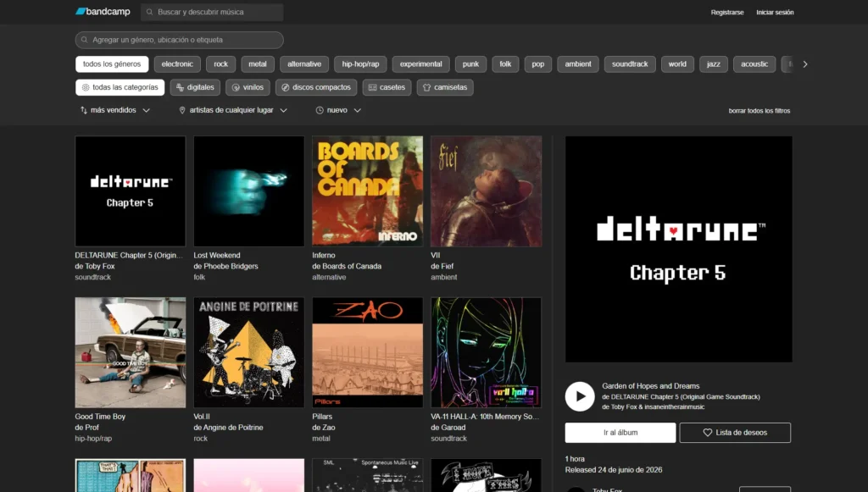This screenshot has width=868, height=492.
Task: Click 'Good Time Boy' album title
Action: tap(100, 417)
